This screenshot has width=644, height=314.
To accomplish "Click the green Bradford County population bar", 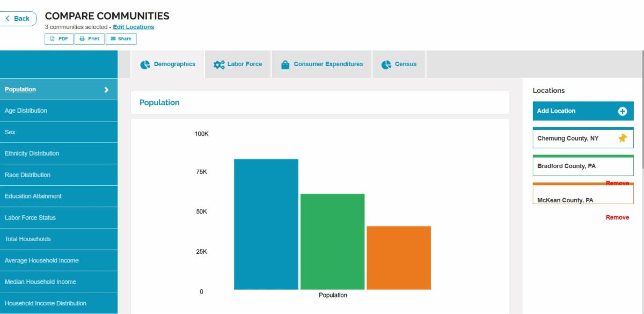I will (332, 242).
